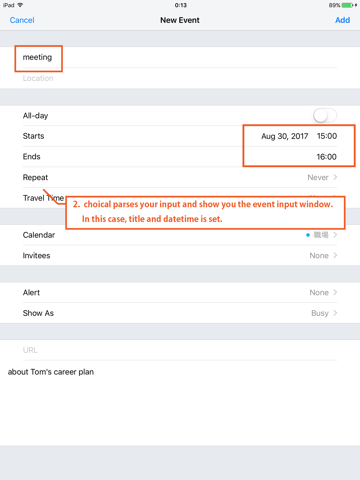The width and height of the screenshot is (360, 480).
Task: Expand the Invitees row chevron
Action: pyautogui.click(x=335, y=255)
